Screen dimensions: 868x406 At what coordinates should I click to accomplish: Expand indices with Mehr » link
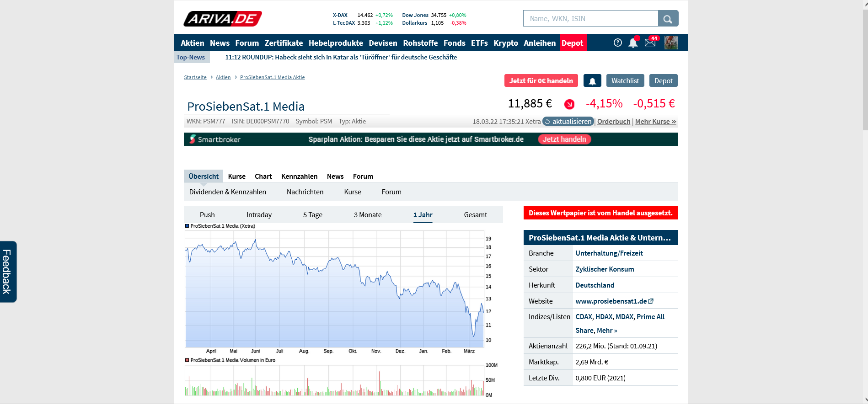607,331
